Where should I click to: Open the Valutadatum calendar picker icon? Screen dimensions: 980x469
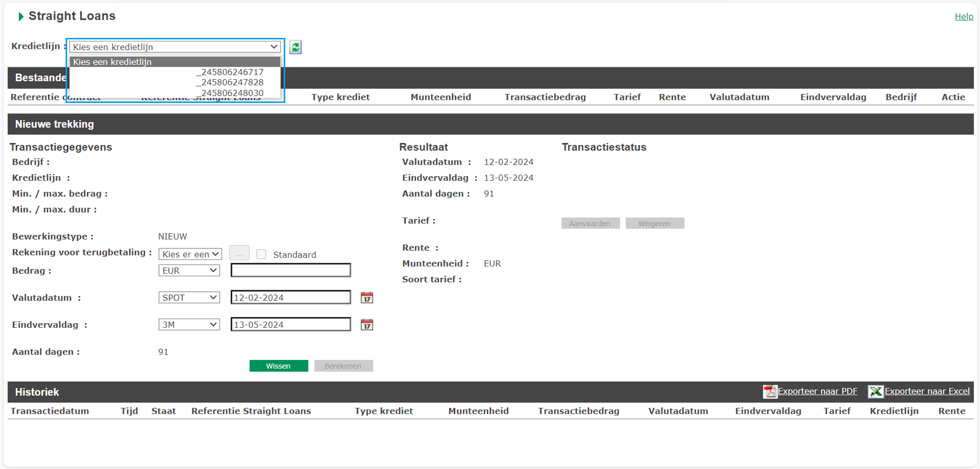pos(367,298)
